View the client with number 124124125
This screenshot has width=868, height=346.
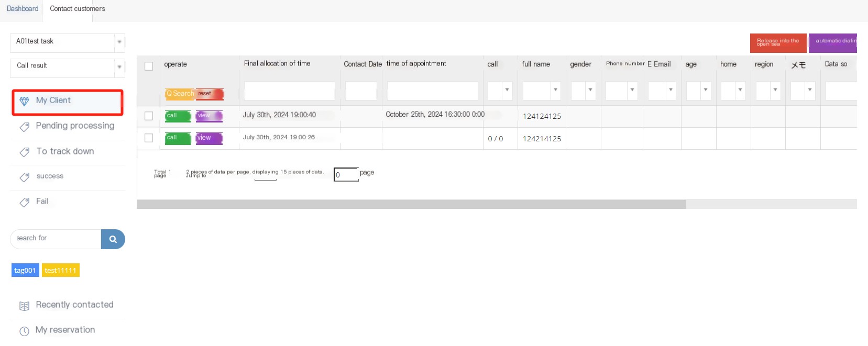tap(209, 116)
